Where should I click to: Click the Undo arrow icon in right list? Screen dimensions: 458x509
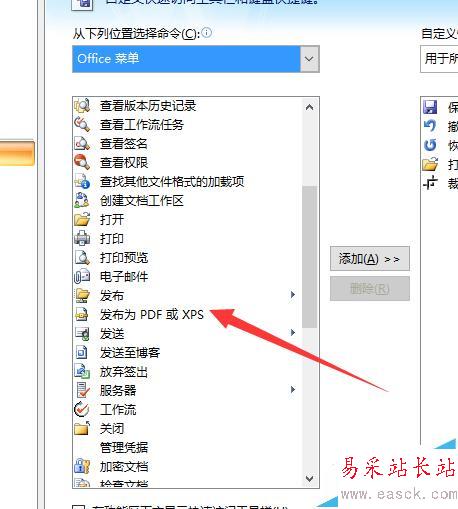point(430,126)
